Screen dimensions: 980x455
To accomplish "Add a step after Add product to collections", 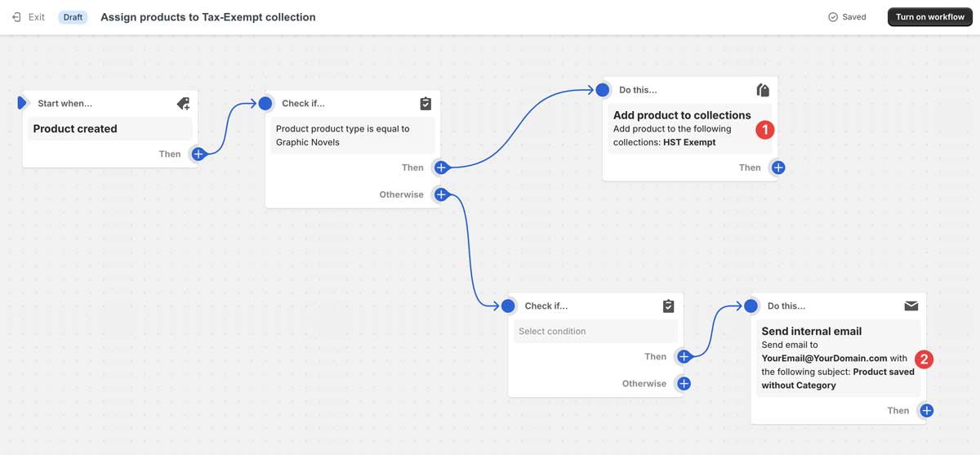I will [x=778, y=167].
